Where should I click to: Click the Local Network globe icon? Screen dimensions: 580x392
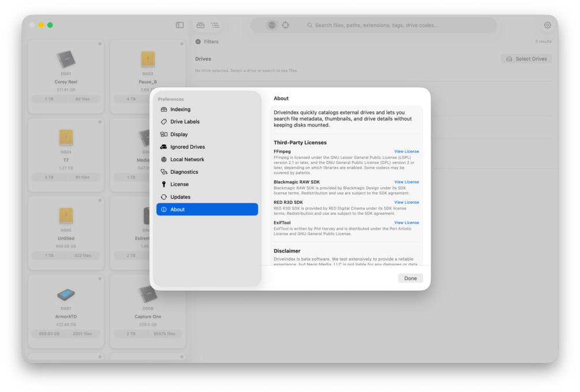pyautogui.click(x=163, y=159)
